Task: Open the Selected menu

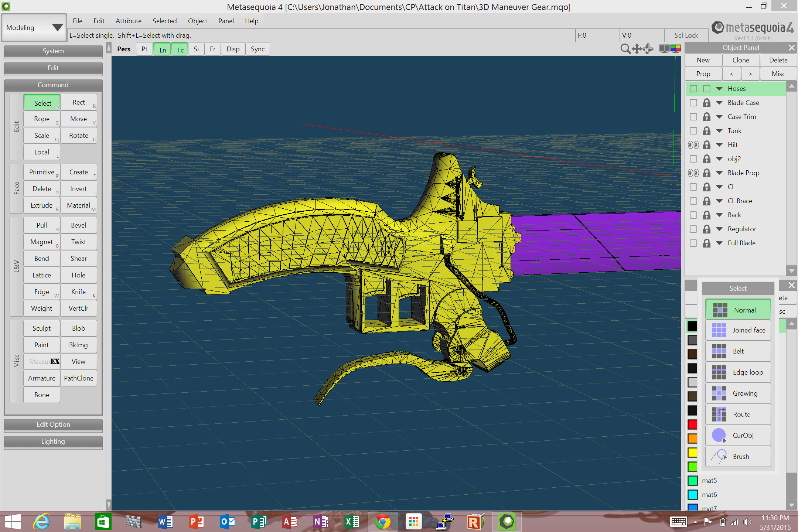Action: [x=164, y=21]
